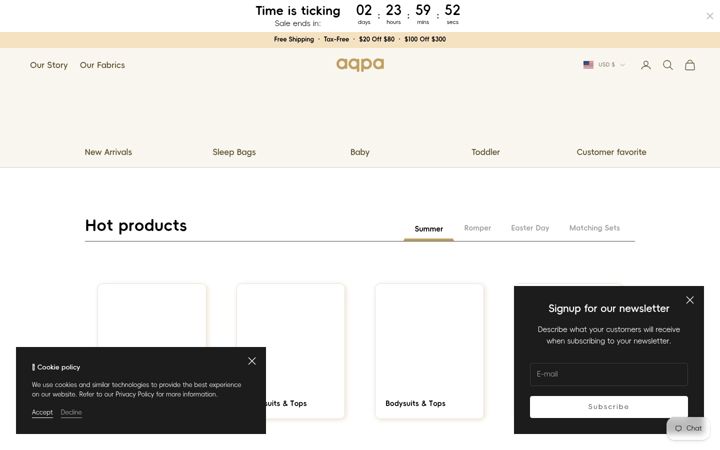
Task: Open New Arrivals category
Action: pyautogui.click(x=108, y=152)
